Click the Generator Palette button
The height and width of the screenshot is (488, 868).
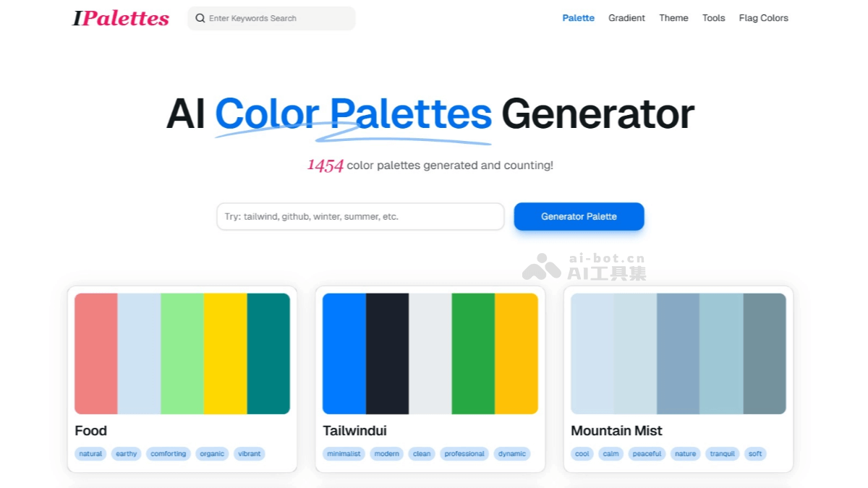[x=579, y=216]
